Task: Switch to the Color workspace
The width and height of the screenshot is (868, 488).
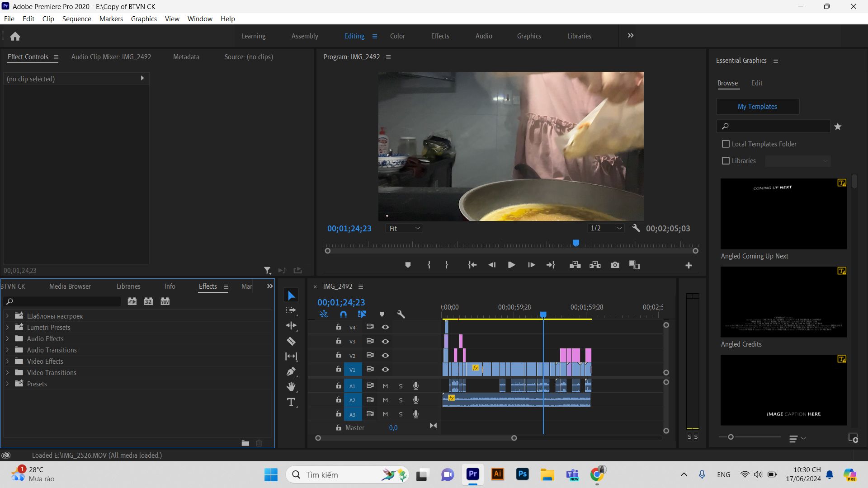Action: point(397,36)
